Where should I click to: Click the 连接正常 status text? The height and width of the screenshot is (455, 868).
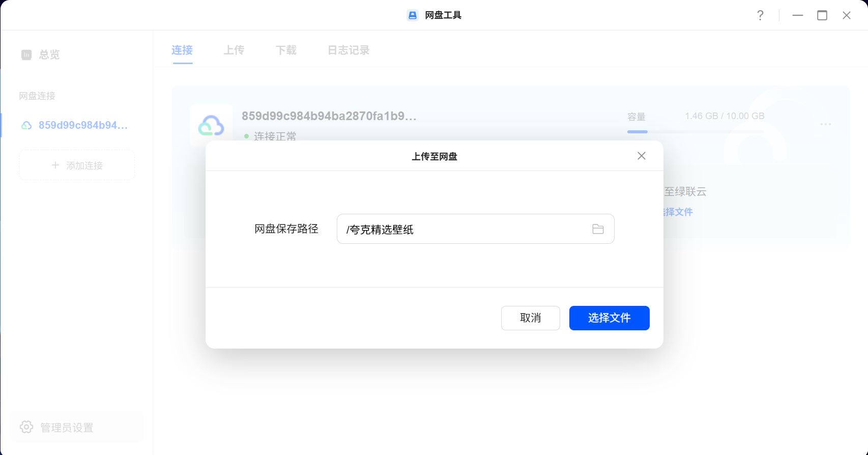pyautogui.click(x=275, y=136)
